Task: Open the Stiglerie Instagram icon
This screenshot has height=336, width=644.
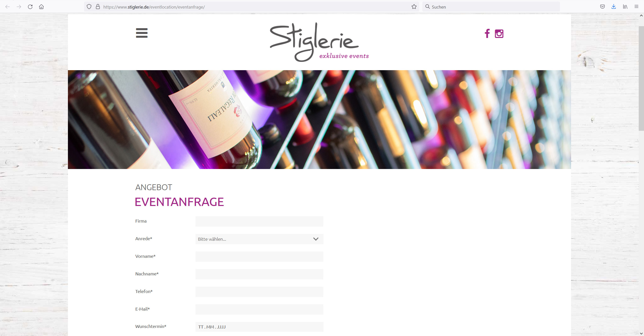Action: tap(499, 34)
